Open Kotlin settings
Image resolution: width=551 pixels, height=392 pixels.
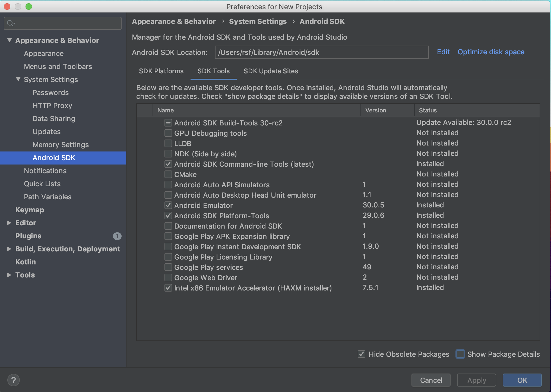(x=63, y=262)
